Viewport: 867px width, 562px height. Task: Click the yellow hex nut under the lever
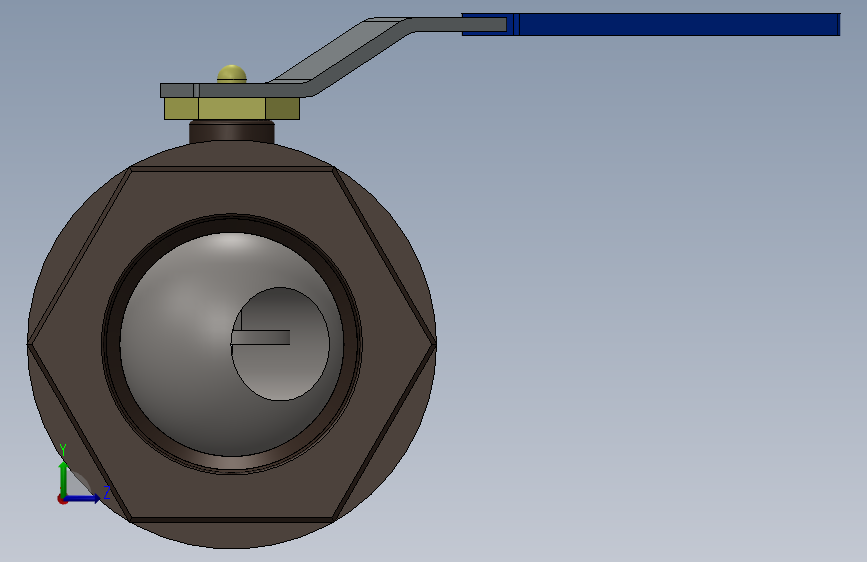tap(232, 108)
